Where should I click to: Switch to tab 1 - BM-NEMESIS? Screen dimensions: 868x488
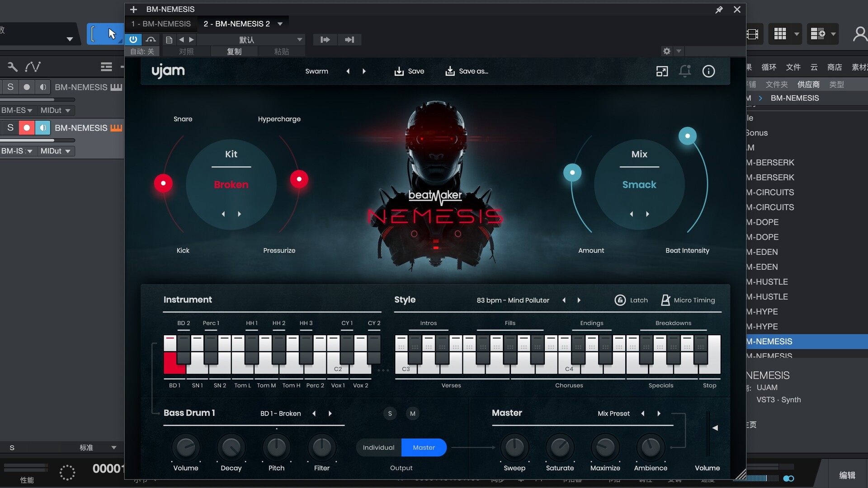(x=161, y=24)
